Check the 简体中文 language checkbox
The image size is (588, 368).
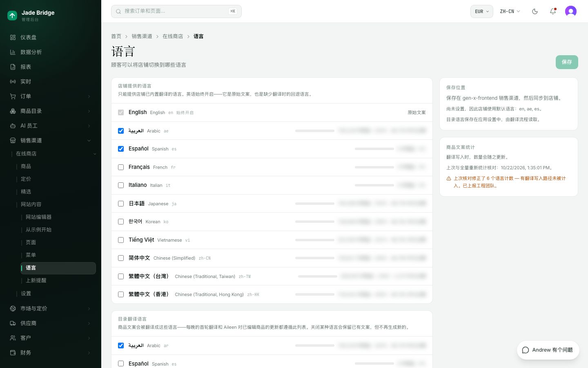click(x=121, y=258)
